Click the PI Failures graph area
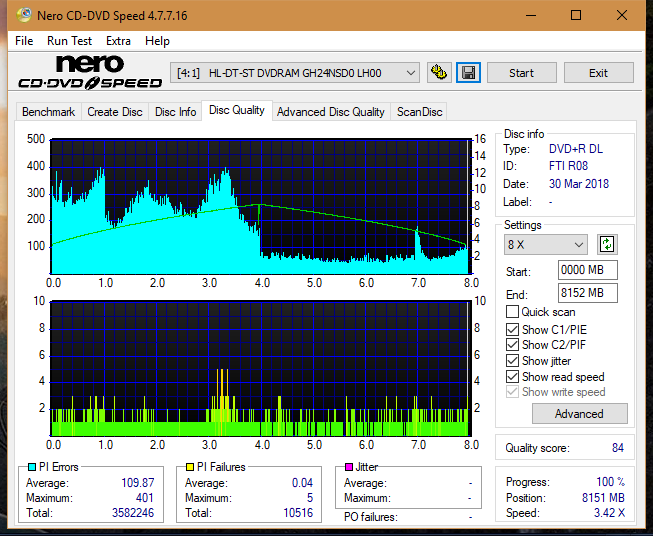 click(x=261, y=369)
